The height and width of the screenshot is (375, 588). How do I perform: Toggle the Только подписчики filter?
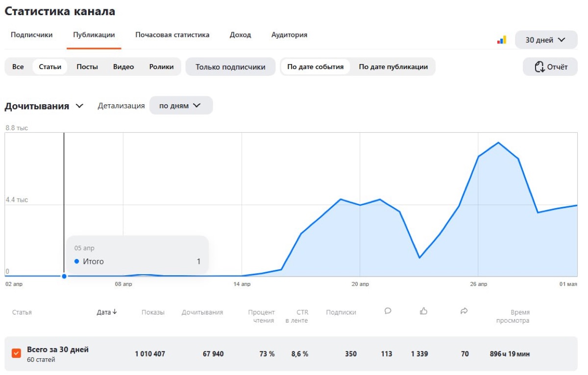click(230, 67)
